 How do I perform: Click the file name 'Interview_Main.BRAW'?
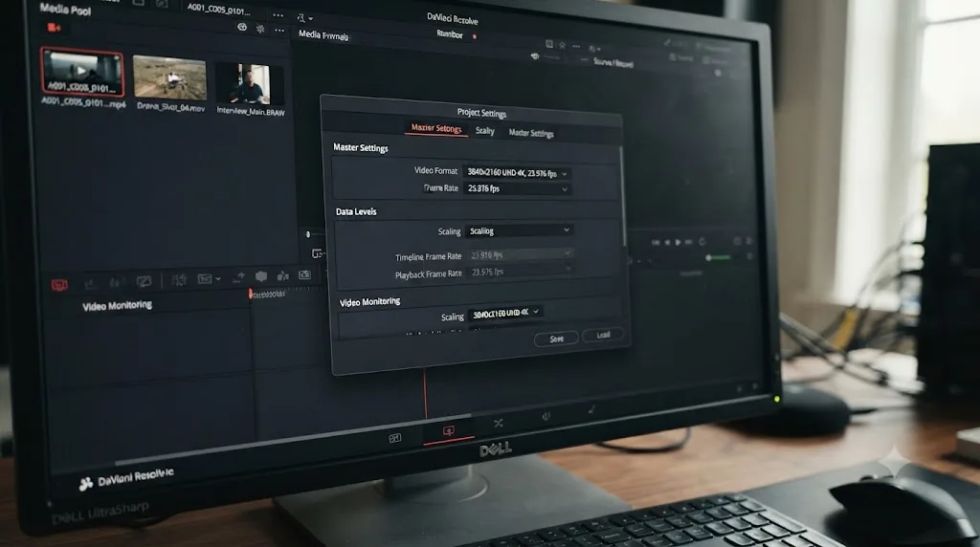(251, 112)
